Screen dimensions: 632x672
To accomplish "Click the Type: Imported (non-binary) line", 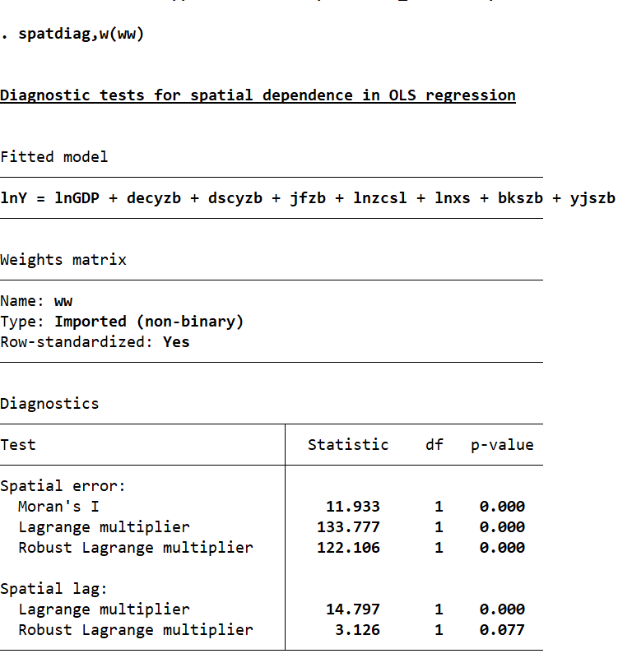I will point(122,321).
